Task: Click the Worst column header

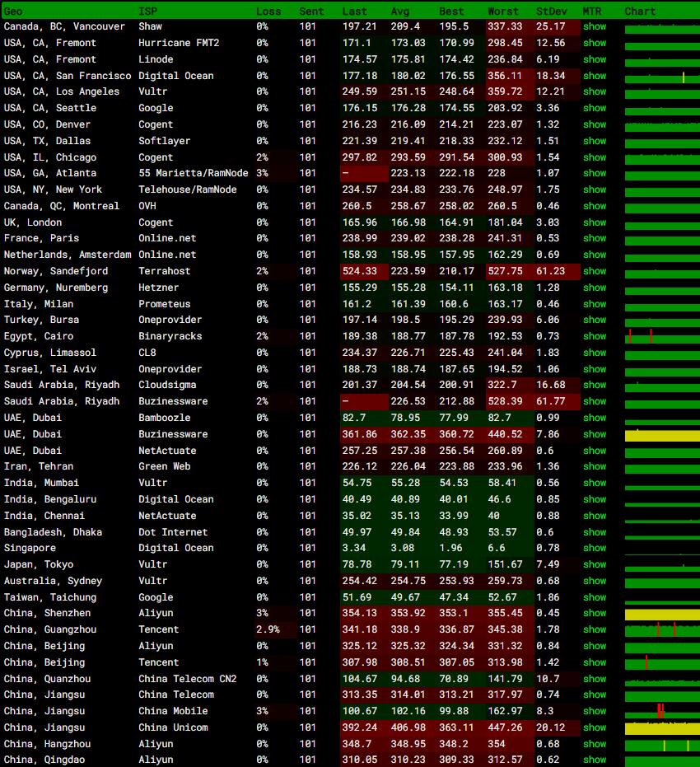Action: 503,12
